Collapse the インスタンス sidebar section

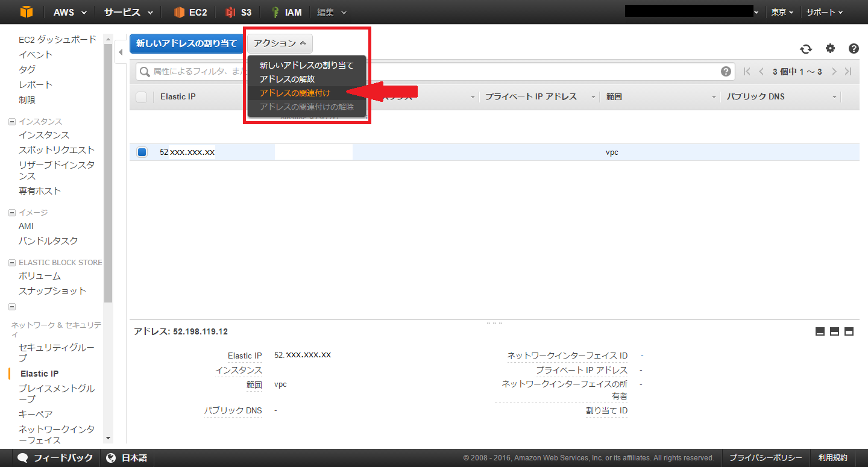[12, 122]
